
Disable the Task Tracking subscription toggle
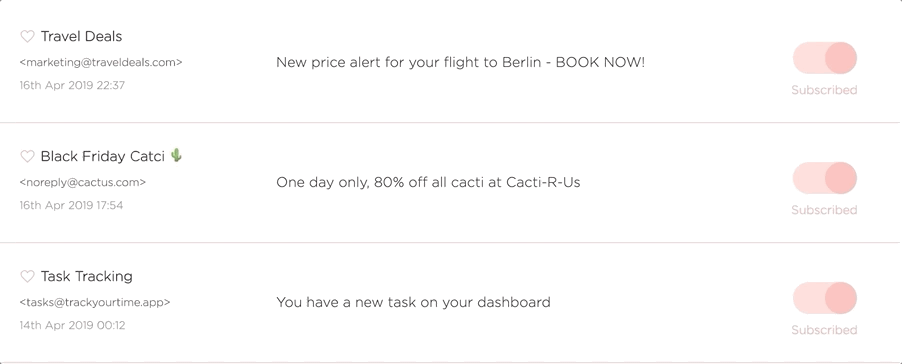(x=824, y=298)
